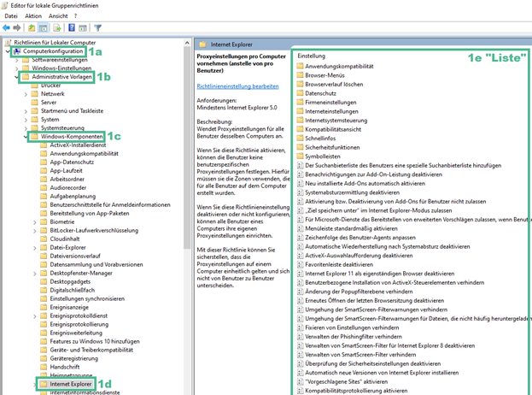The width and height of the screenshot is (532, 395).
Task: Click the Help question mark toolbar icon
Action: [x=72, y=27]
